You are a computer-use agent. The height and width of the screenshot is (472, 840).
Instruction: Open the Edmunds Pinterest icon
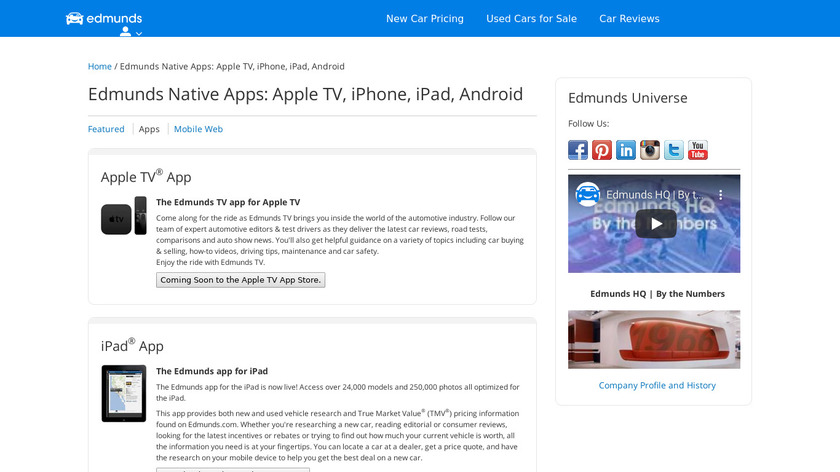pos(602,150)
